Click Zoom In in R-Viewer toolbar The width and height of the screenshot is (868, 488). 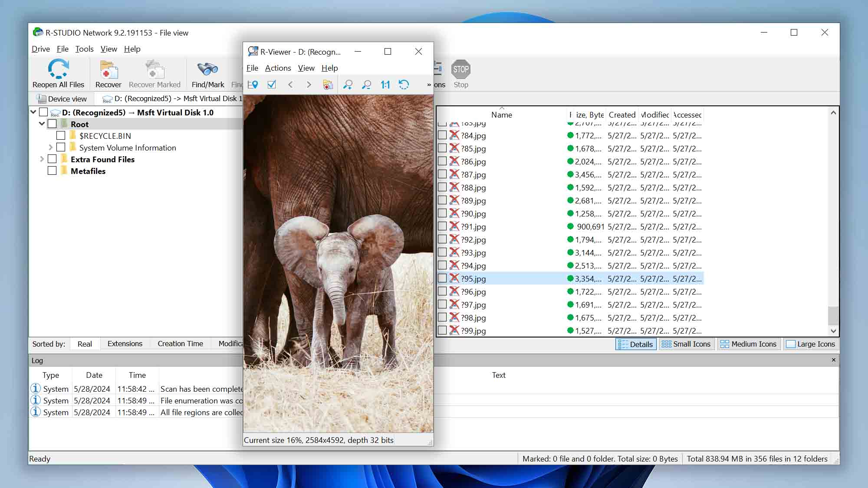pyautogui.click(x=348, y=85)
